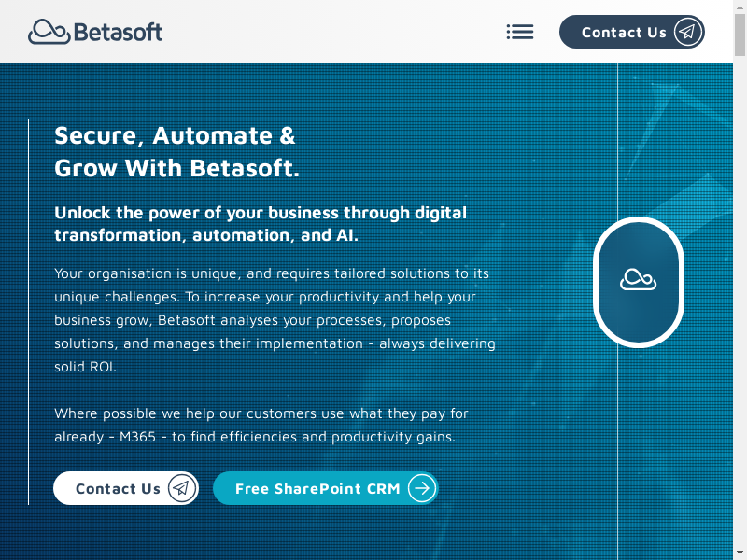Click the scrollbar down arrow
This screenshot has height=560, width=747.
pos(740,553)
